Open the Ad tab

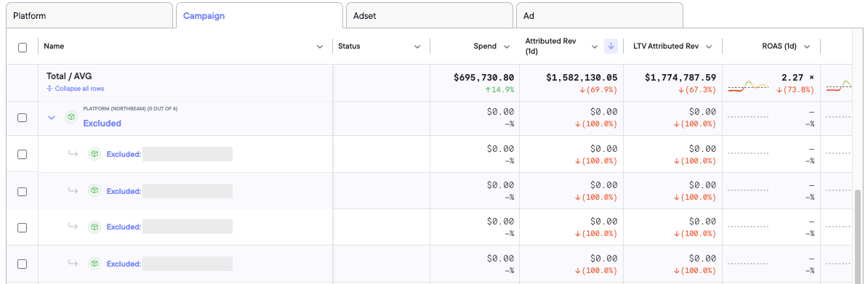point(600,15)
